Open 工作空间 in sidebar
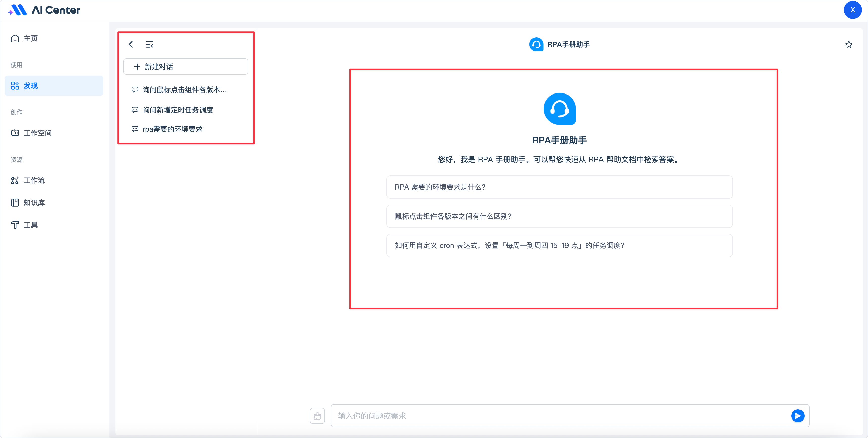This screenshot has width=868, height=438. [x=54, y=133]
